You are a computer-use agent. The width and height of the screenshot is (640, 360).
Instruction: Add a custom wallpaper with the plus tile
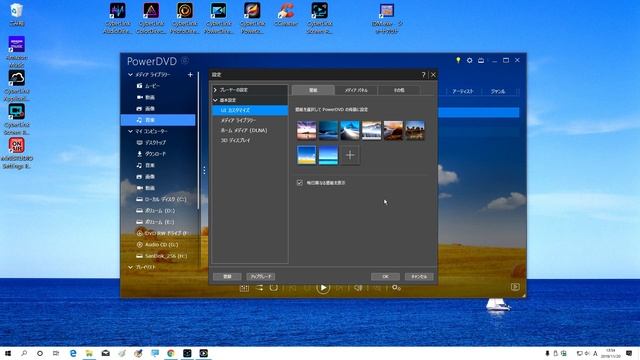click(350, 155)
